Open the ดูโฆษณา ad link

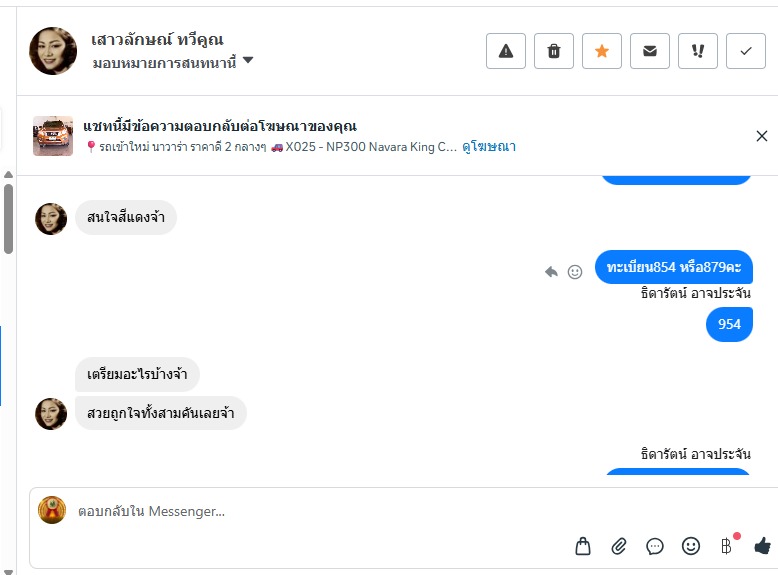[x=488, y=146]
